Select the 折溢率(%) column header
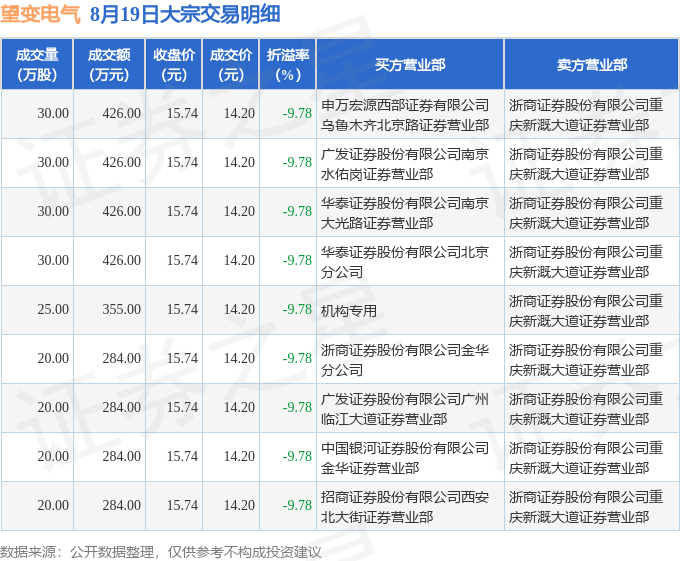The image size is (680, 561). [288, 65]
